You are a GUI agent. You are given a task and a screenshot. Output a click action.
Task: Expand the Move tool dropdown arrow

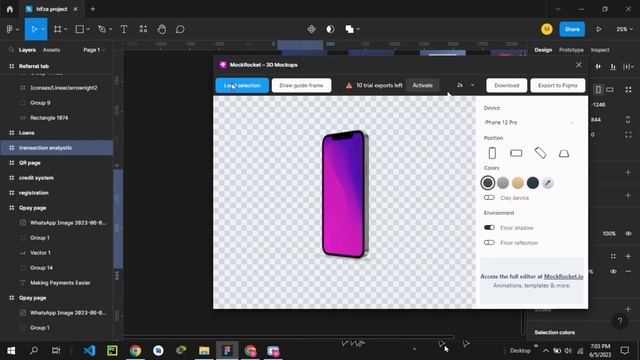pyautogui.click(x=42, y=29)
